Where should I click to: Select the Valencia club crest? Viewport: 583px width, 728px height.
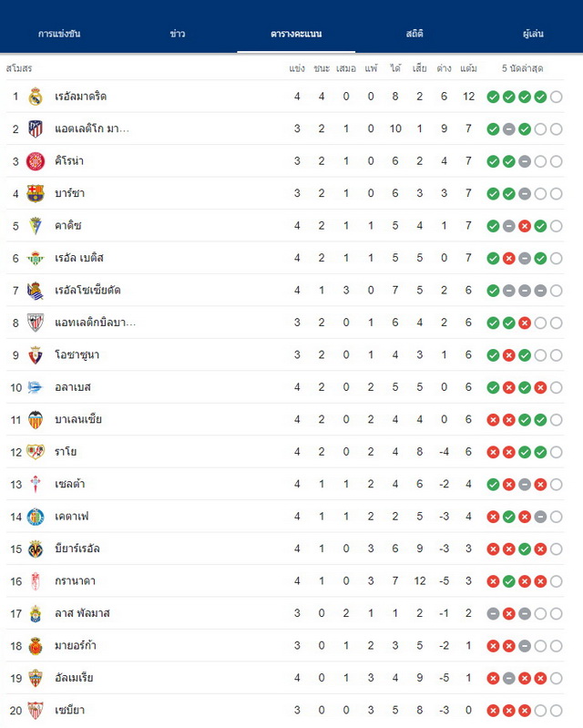coord(36,419)
